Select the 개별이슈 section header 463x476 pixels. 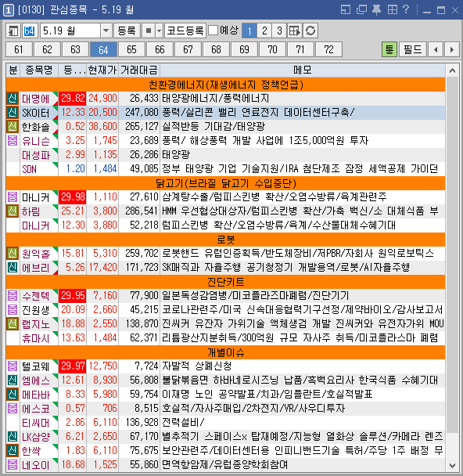(x=225, y=352)
